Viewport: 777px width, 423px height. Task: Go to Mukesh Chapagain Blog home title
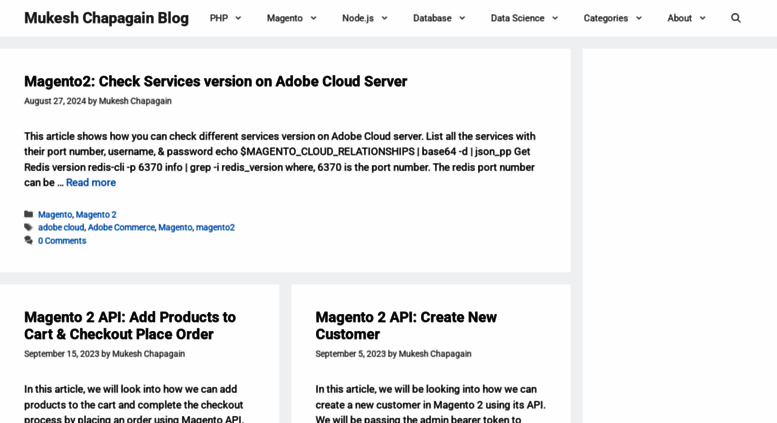tap(107, 18)
